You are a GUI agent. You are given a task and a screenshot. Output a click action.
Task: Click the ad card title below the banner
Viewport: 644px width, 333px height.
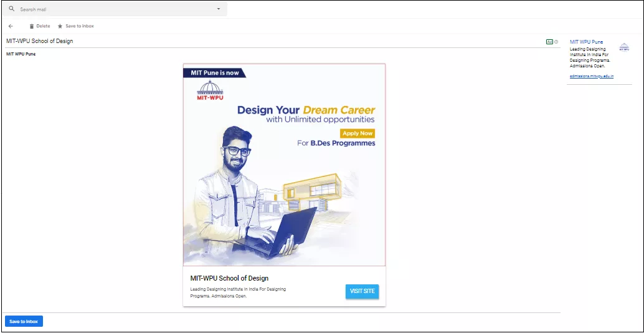click(x=229, y=278)
